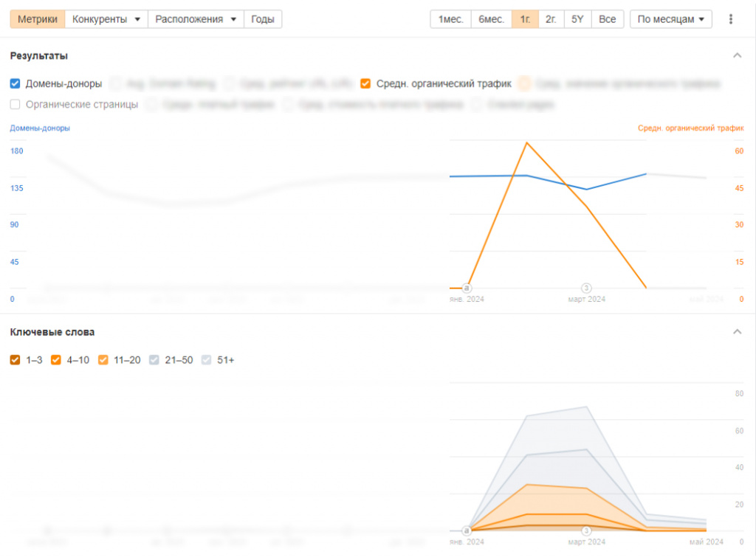Open the Расположения dropdown
Image resolution: width=756 pixels, height=560 pixels.
[x=196, y=19]
